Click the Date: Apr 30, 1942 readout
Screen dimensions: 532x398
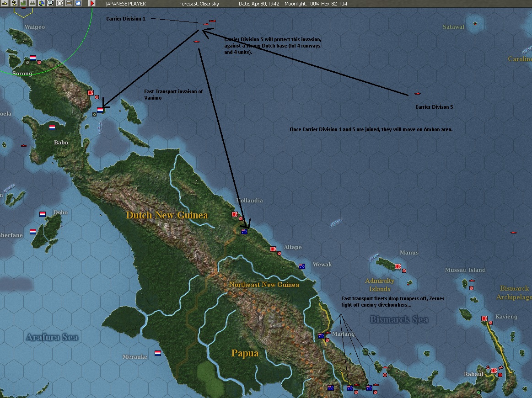click(x=259, y=4)
